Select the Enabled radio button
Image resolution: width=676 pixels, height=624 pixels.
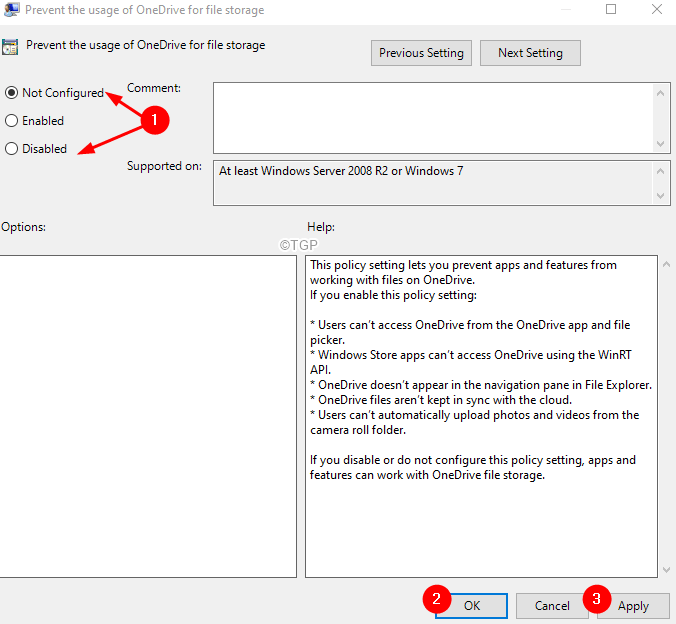pyautogui.click(x=12, y=121)
